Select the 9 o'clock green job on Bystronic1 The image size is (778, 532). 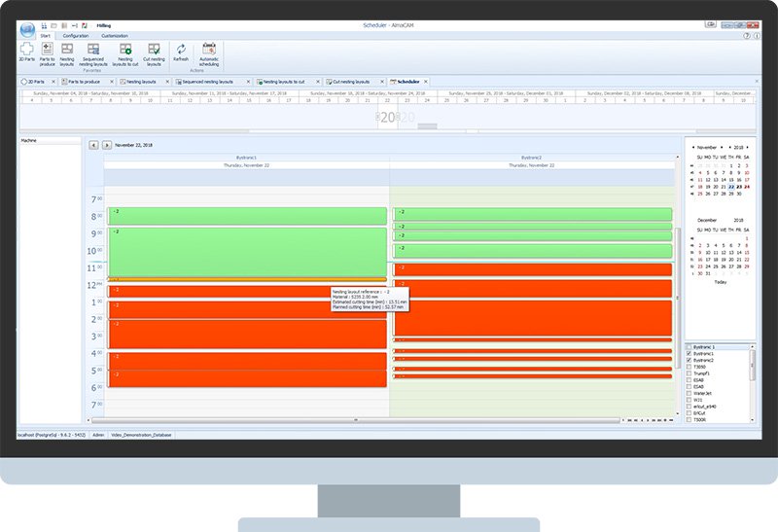[246, 253]
